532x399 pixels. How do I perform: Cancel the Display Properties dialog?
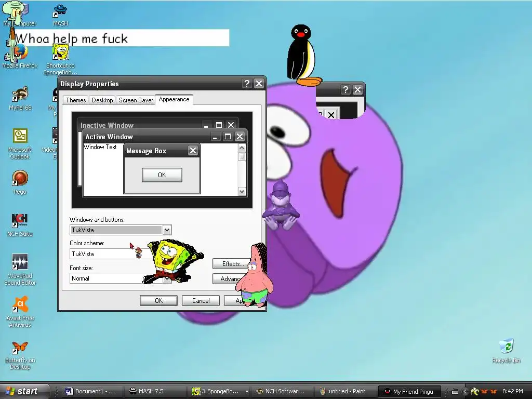(x=201, y=301)
